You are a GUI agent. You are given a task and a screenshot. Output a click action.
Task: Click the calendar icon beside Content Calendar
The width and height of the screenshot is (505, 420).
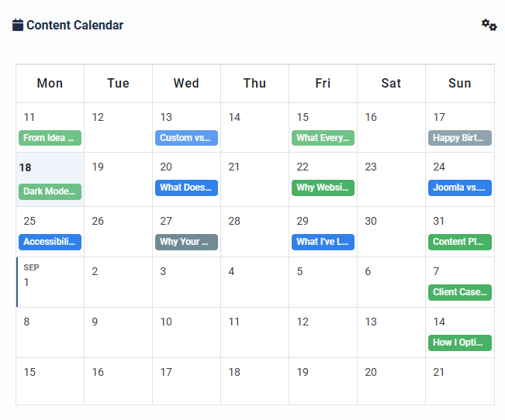18,25
